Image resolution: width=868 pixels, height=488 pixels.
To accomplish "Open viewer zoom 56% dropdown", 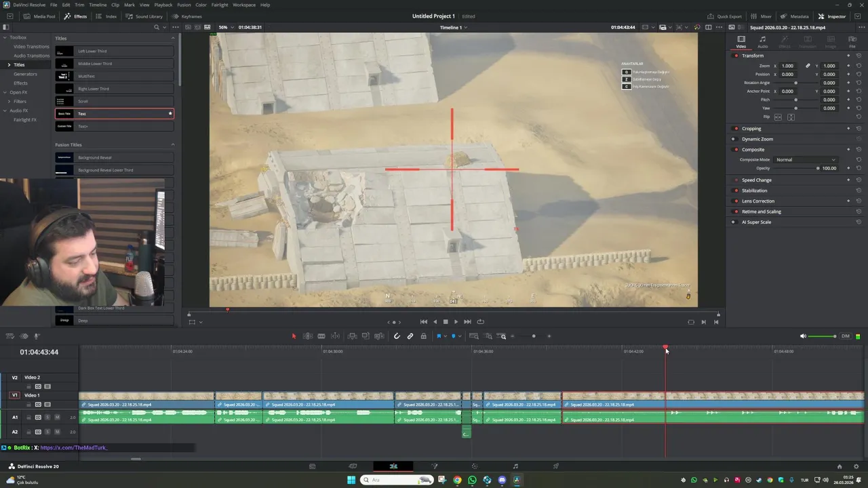I will [x=226, y=27].
